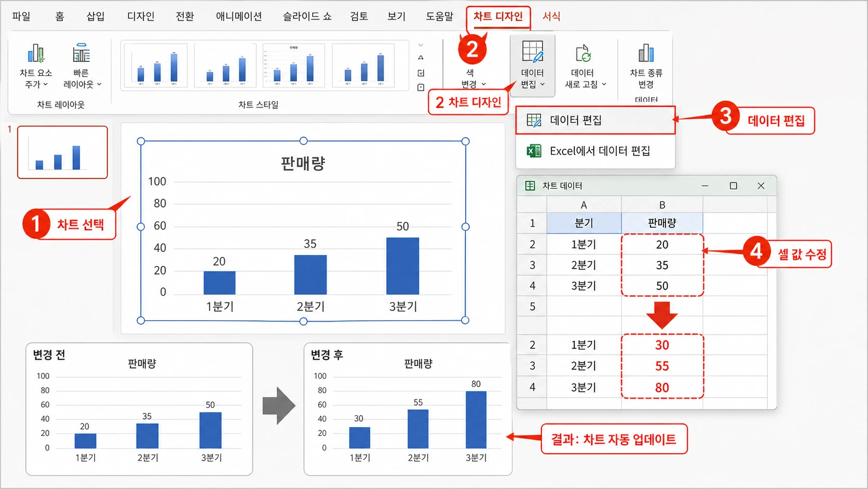Select the 차트 디자인 tab
Image resolution: width=868 pixels, height=489 pixels.
point(498,16)
